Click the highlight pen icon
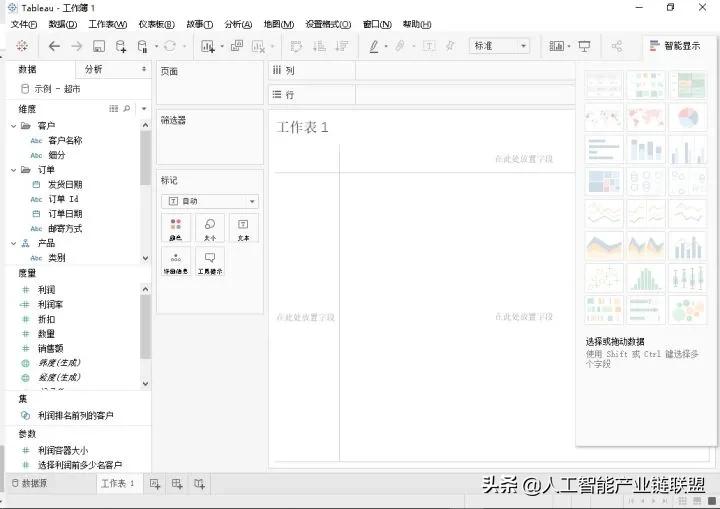The image size is (720, 509). (x=374, y=46)
